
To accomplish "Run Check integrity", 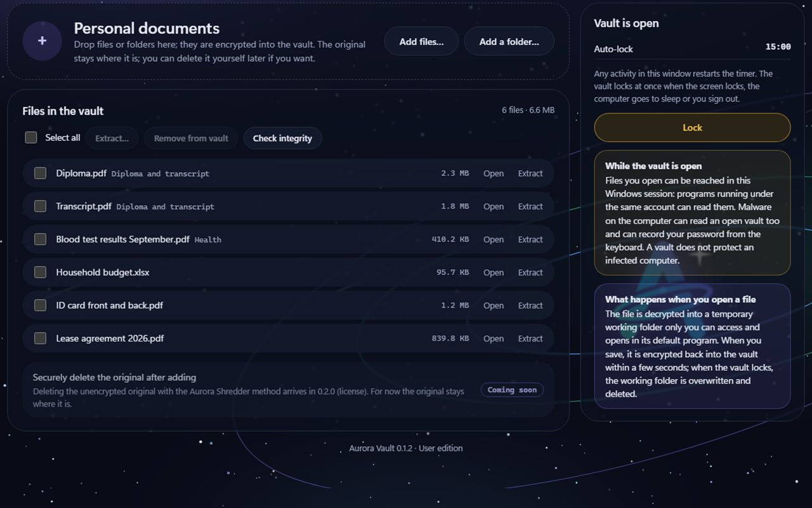I will [x=282, y=138].
